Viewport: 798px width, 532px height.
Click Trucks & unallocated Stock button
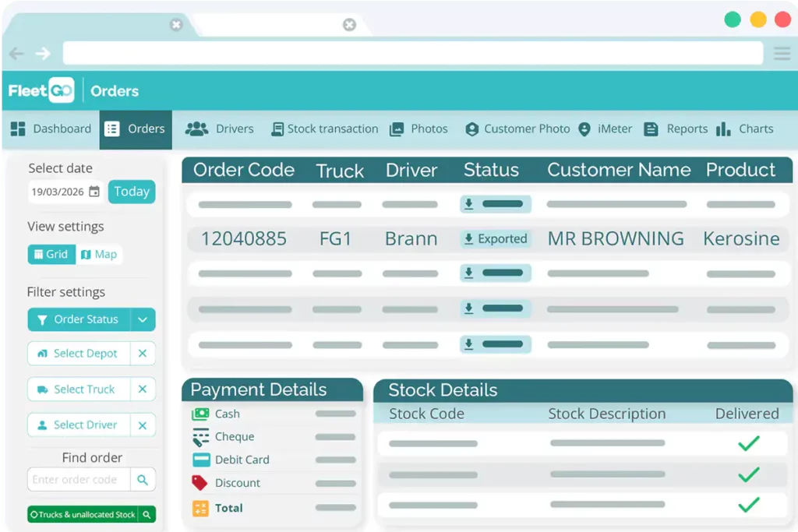83,515
